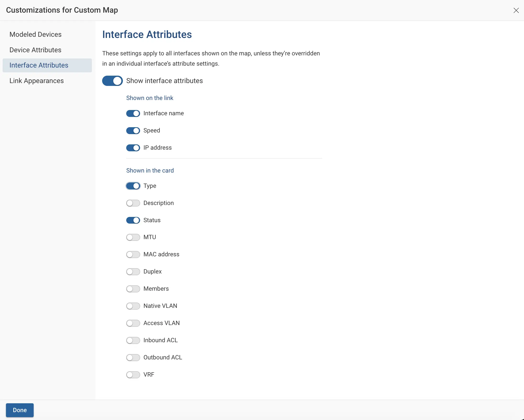Enable Inbound ACL toggle
The width and height of the screenshot is (524, 420).
[x=133, y=340]
